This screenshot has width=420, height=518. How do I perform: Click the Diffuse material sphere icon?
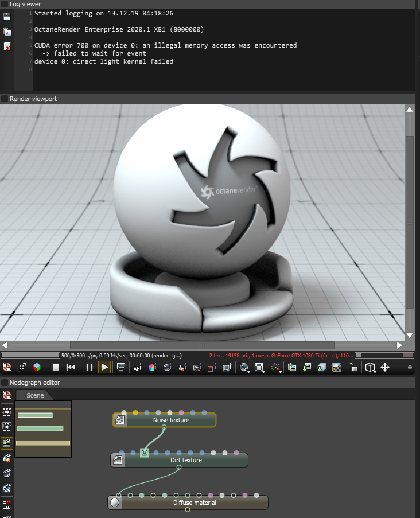coord(115,503)
